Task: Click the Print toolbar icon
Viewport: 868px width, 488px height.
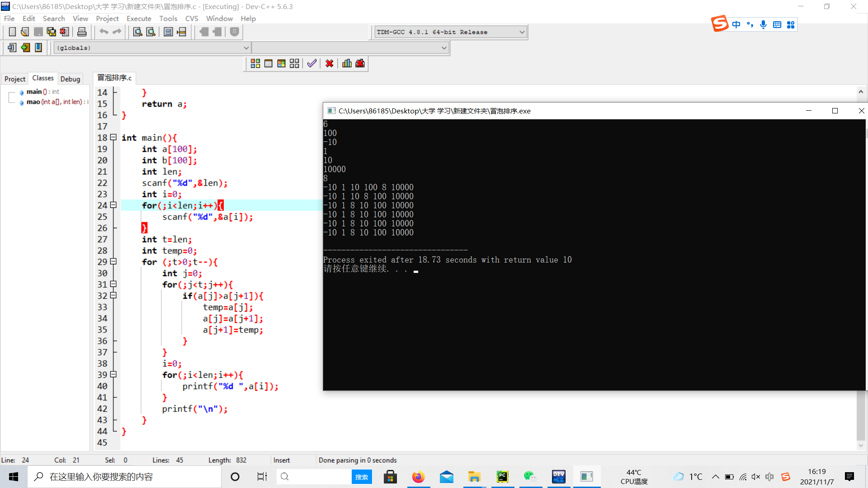Action: point(82,32)
